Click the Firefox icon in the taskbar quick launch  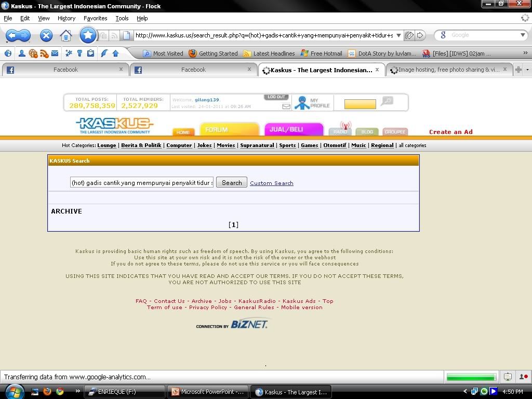pyautogui.click(x=47, y=391)
